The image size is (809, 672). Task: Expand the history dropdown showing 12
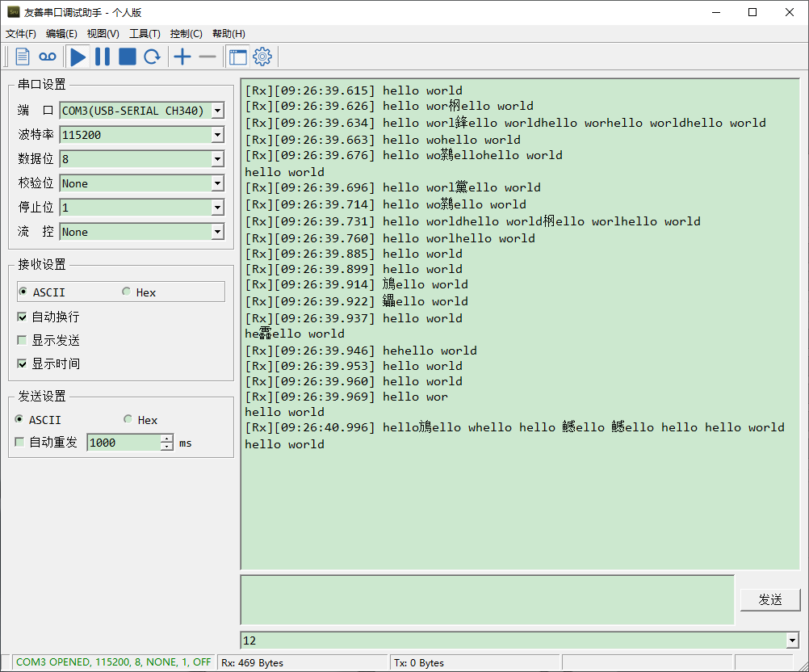coord(793,640)
